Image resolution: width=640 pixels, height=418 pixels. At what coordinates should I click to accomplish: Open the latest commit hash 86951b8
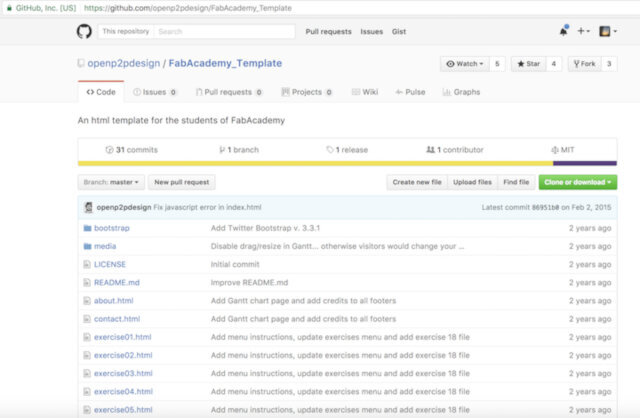[545, 207]
